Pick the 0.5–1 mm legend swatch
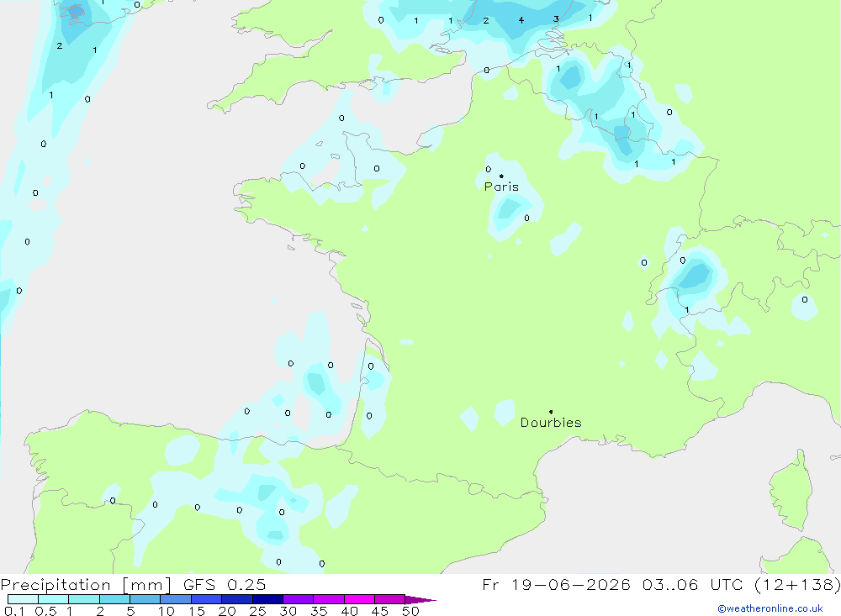 [x=54, y=599]
